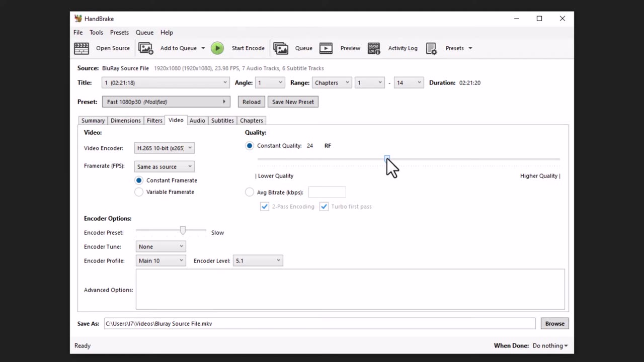Click the Open Source label

[113, 48]
